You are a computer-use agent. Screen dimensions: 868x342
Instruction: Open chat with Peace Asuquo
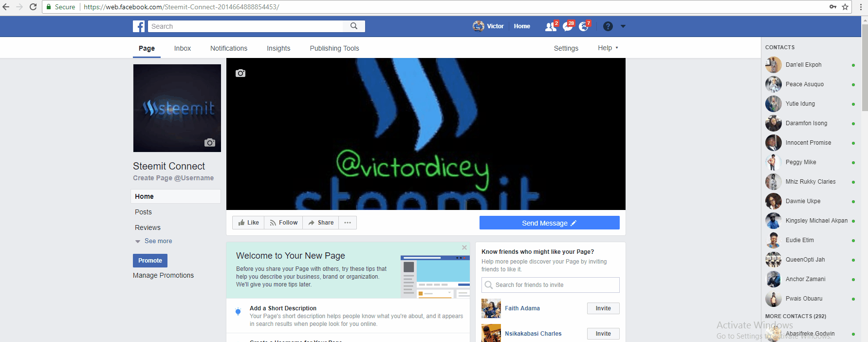click(810, 84)
